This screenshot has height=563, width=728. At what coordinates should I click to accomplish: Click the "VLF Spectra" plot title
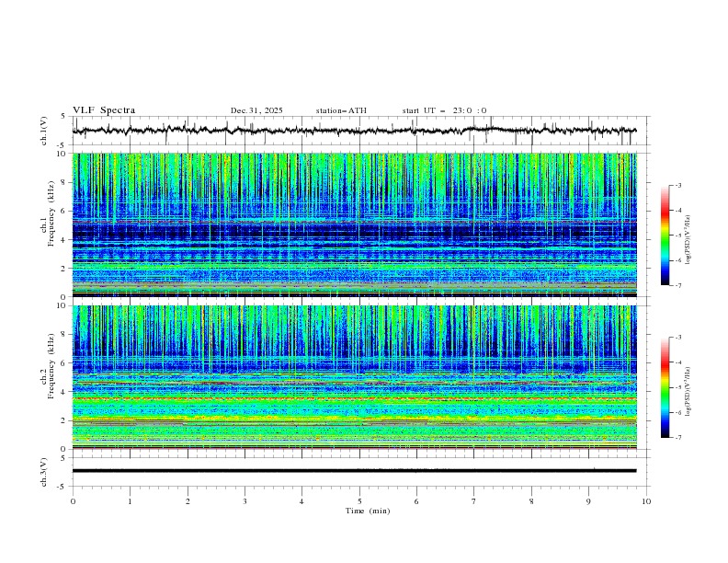coord(104,110)
